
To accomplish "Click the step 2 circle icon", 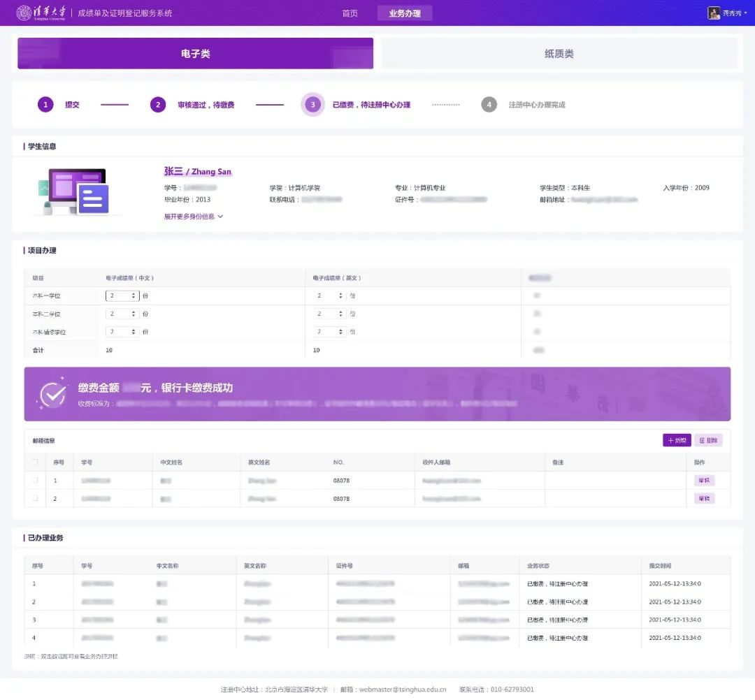I will (158, 105).
